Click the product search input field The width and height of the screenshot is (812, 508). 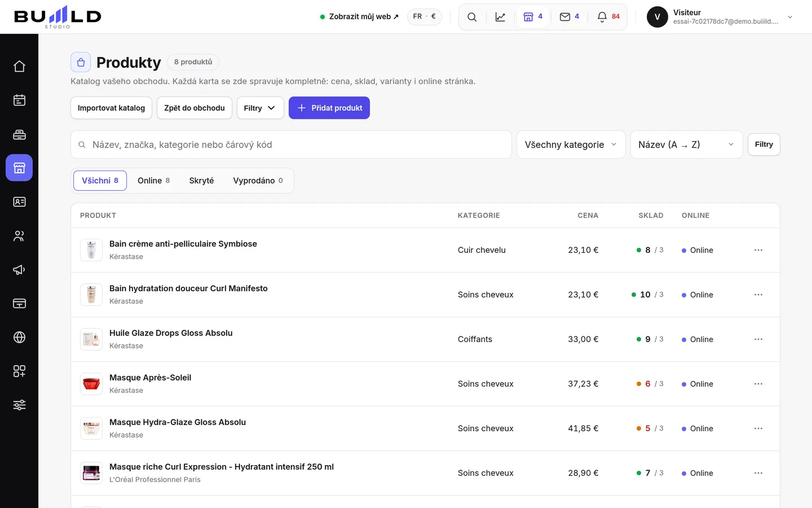(x=291, y=144)
